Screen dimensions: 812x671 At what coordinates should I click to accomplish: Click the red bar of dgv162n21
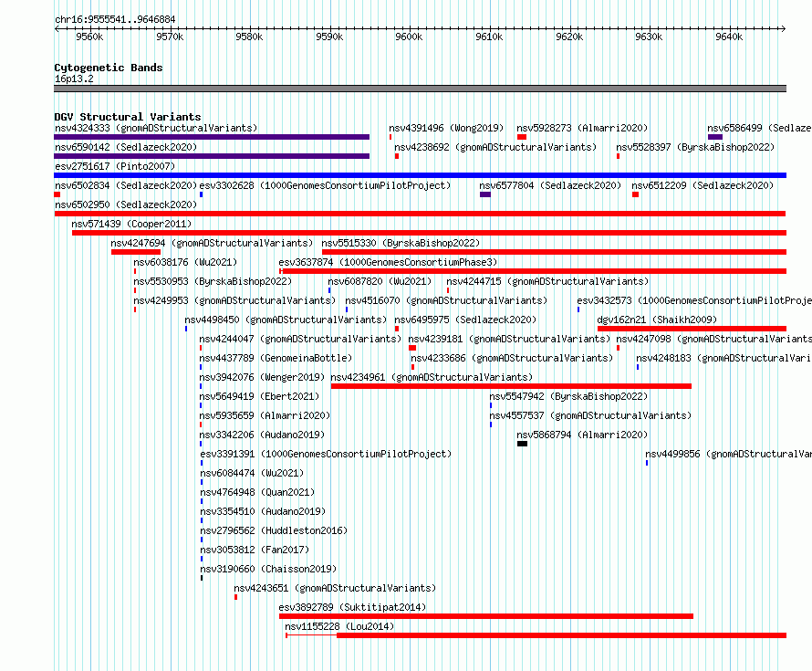tap(692, 329)
